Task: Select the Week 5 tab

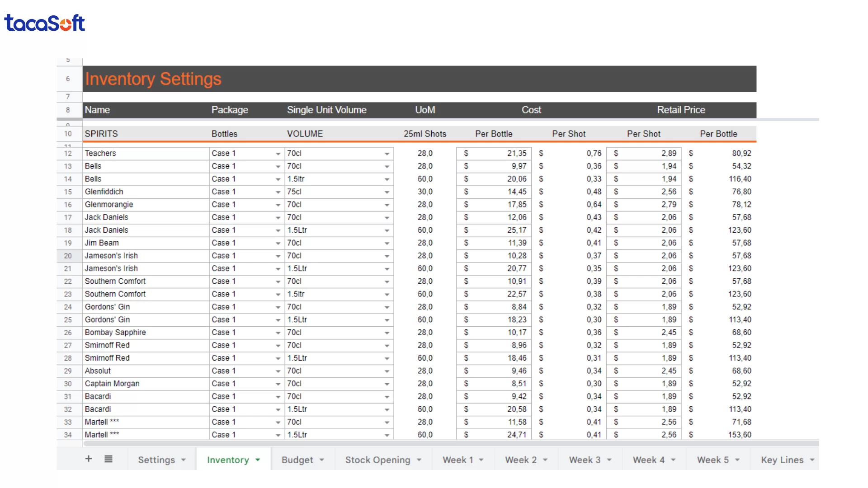Action: (x=714, y=460)
